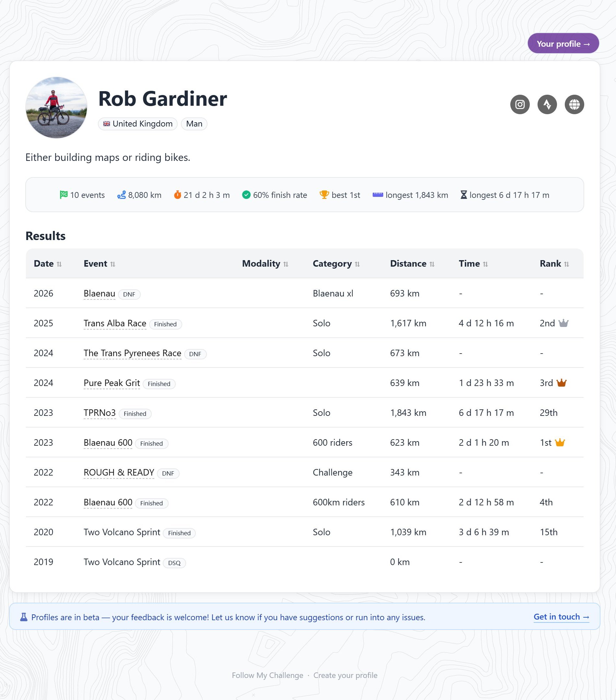This screenshot has width=616, height=700.
Task: Open the Strava profile icon
Action: pos(547,104)
